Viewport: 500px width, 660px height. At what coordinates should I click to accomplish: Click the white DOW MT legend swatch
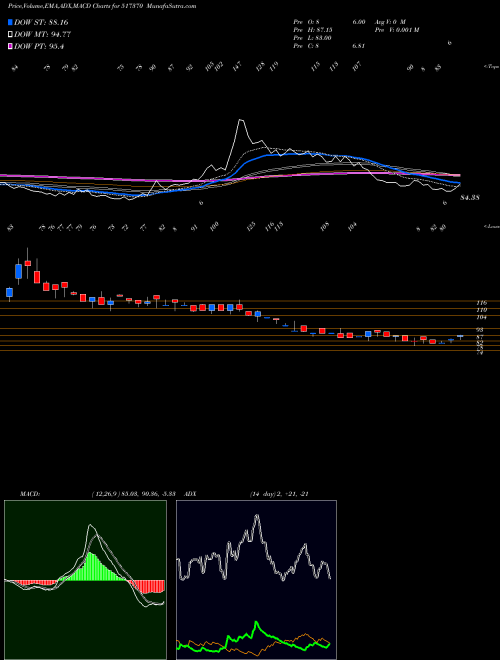tap(10, 35)
